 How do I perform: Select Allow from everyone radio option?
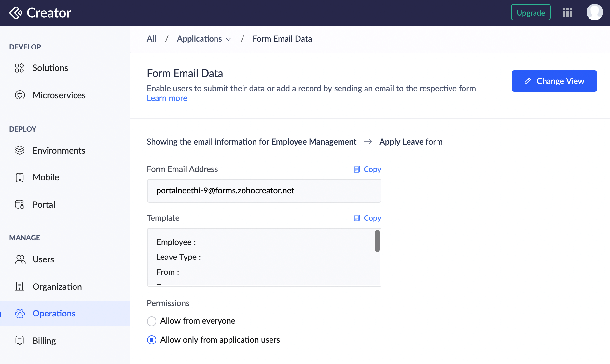tap(152, 321)
